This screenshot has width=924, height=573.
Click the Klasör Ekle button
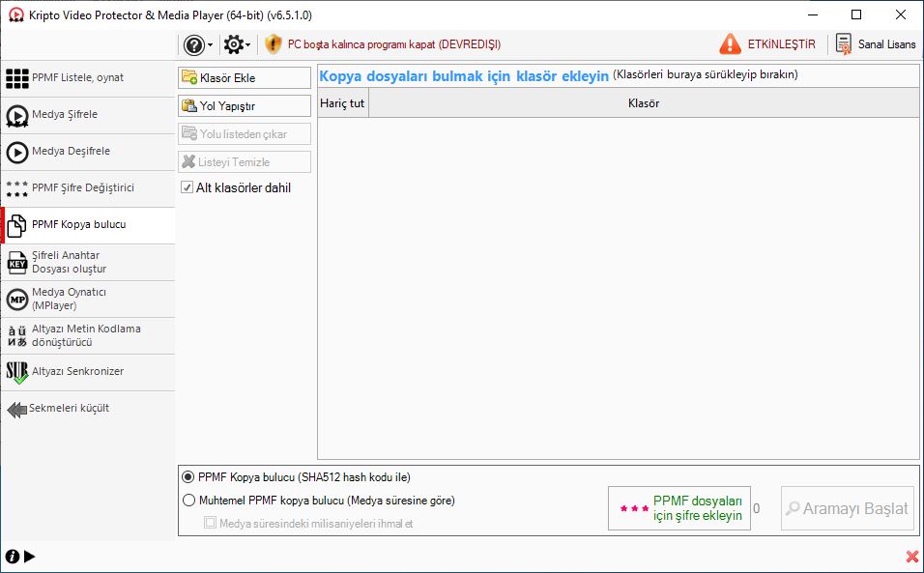pyautogui.click(x=244, y=77)
